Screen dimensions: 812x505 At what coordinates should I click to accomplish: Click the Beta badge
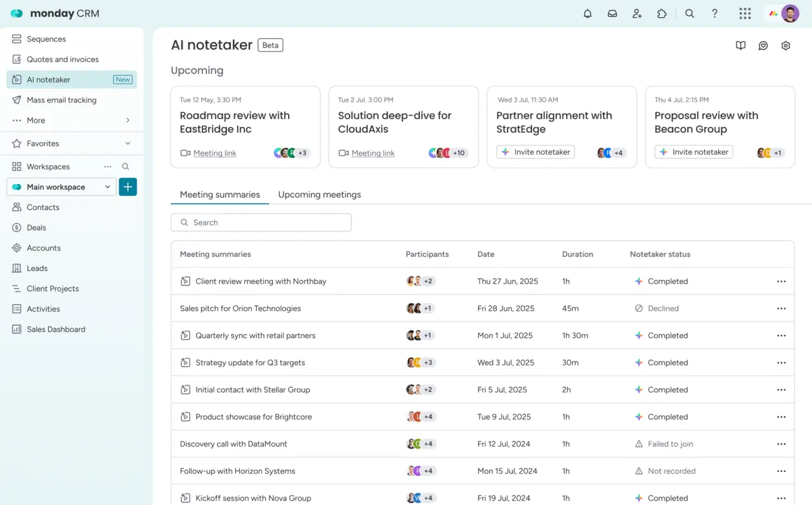pos(270,45)
